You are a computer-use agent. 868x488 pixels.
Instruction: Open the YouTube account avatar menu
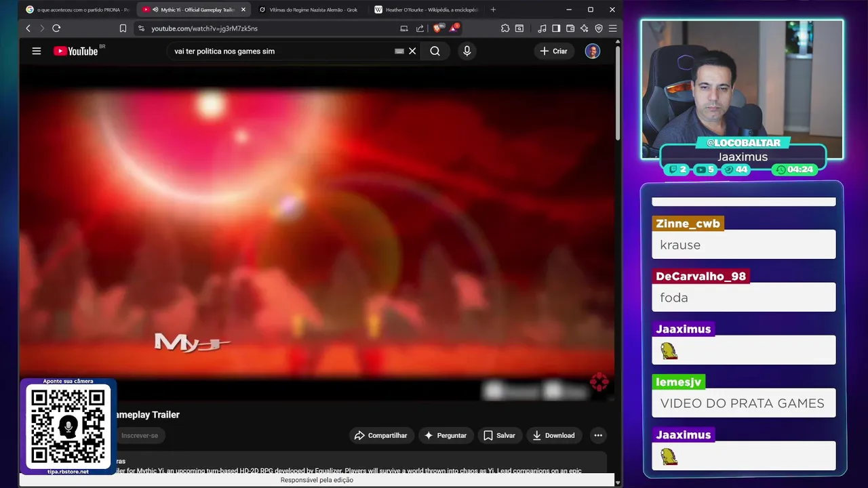click(593, 51)
